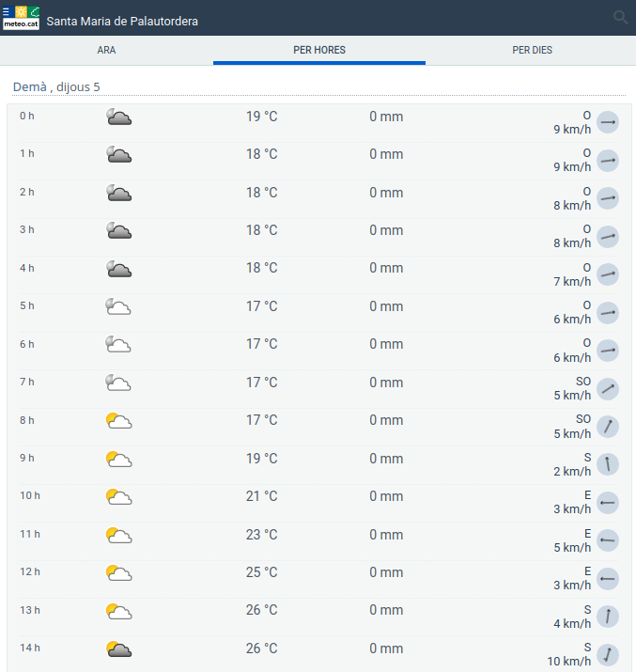The image size is (636, 672).
Task: Click the wind arrow icon at 3 h
Action: coord(608,237)
